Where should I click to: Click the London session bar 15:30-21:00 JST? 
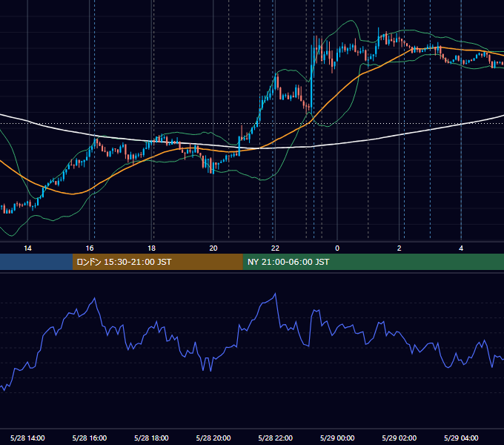[157, 262]
